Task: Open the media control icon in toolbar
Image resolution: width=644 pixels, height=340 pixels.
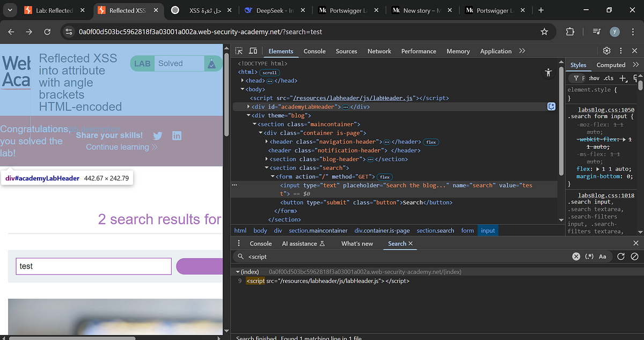Action: (597, 32)
